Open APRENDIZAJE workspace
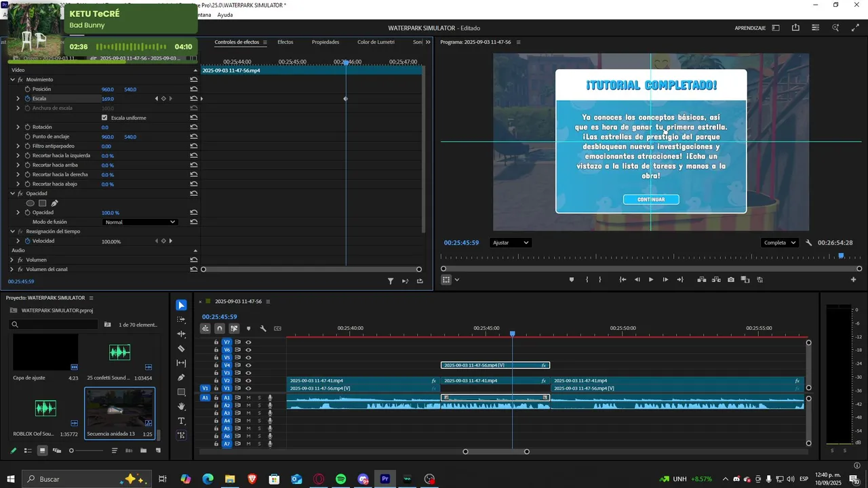 (750, 28)
